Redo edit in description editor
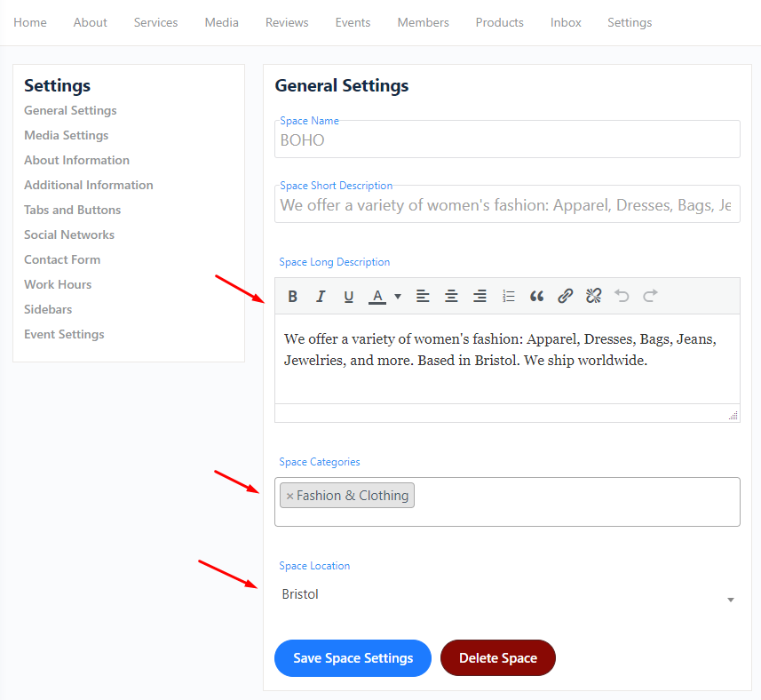761x700 pixels. point(650,296)
